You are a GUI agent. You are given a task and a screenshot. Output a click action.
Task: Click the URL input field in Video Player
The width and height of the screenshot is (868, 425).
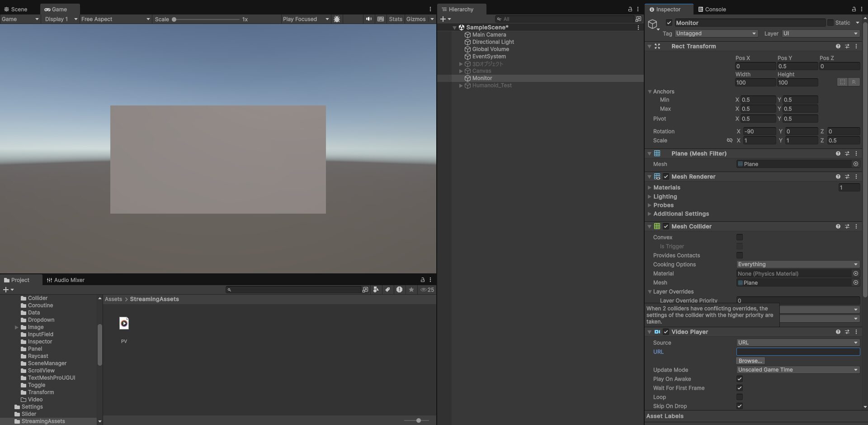797,352
